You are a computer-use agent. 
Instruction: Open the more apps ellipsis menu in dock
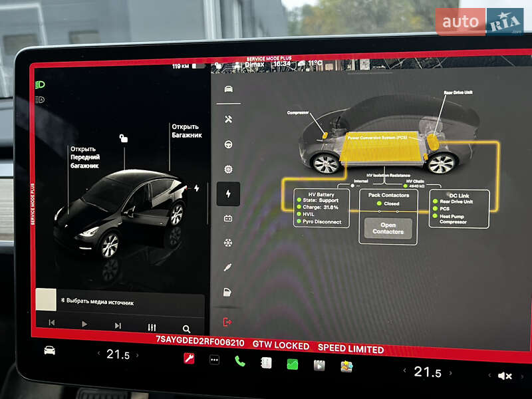pos(214,361)
